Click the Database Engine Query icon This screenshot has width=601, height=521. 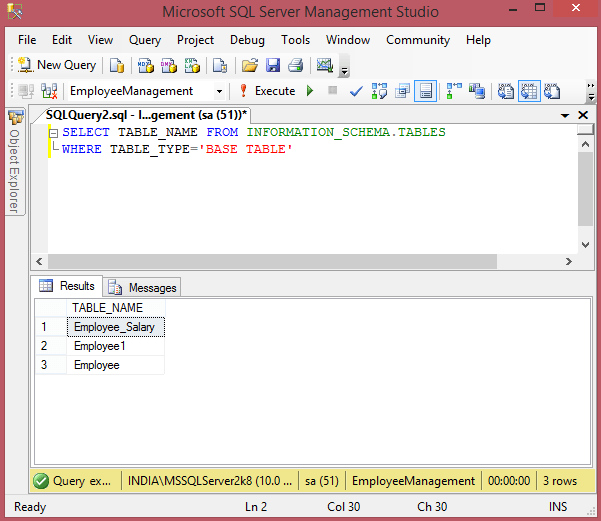[117, 65]
